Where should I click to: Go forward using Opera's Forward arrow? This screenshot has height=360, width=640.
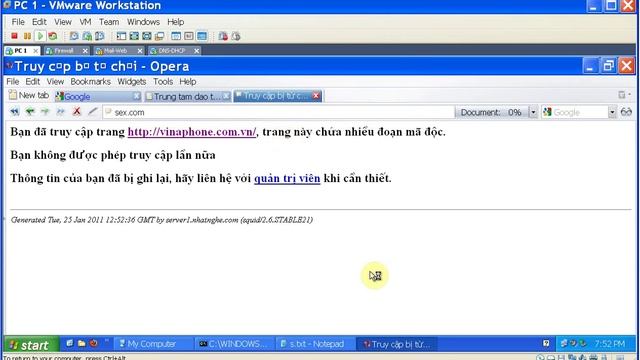click(x=45, y=111)
